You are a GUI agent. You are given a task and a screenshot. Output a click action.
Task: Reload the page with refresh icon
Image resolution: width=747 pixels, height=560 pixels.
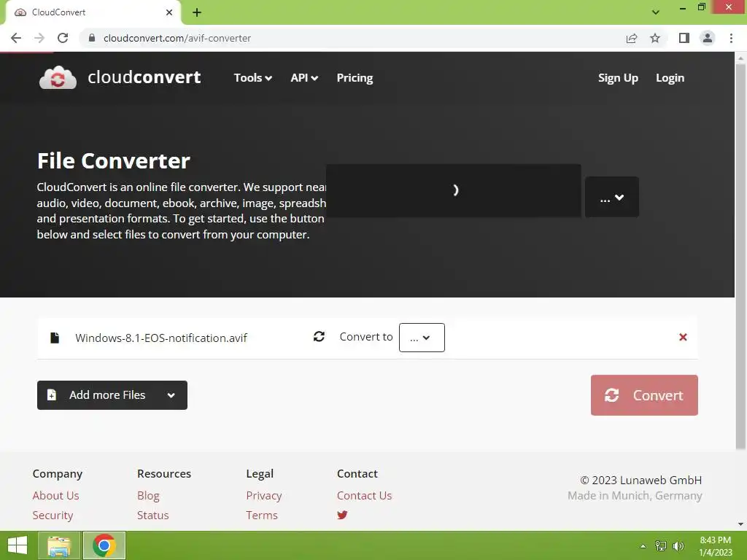tap(63, 38)
